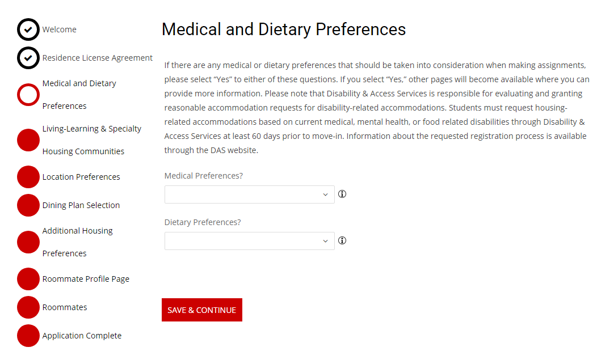The image size is (614, 364).
Task: Click the Roommates step red circle
Action: tap(28, 307)
